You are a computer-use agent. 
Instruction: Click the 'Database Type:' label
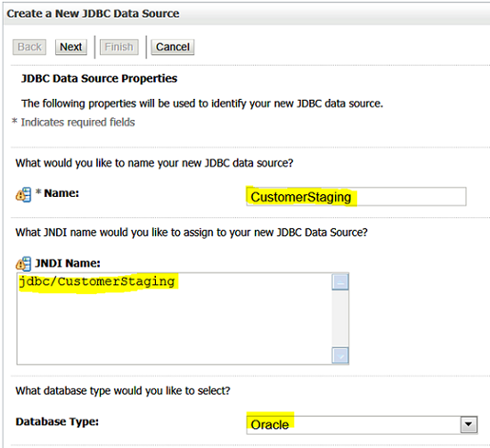coord(57,421)
